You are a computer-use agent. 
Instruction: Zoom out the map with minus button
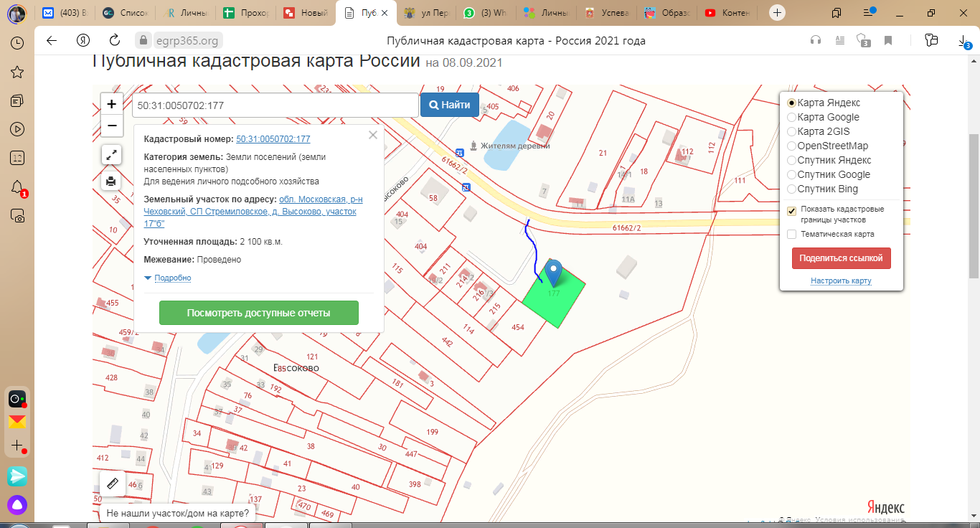[x=112, y=126]
